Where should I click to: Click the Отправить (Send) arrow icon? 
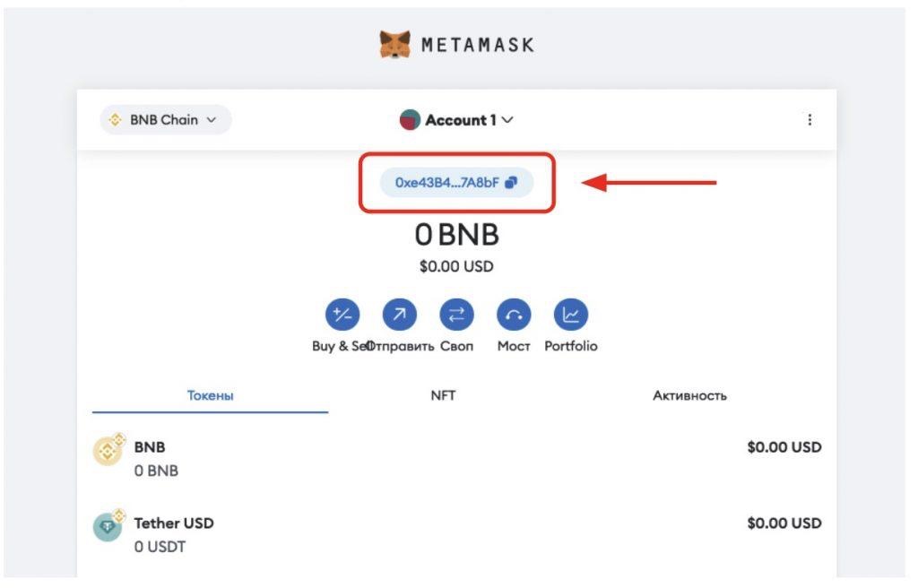tap(400, 314)
